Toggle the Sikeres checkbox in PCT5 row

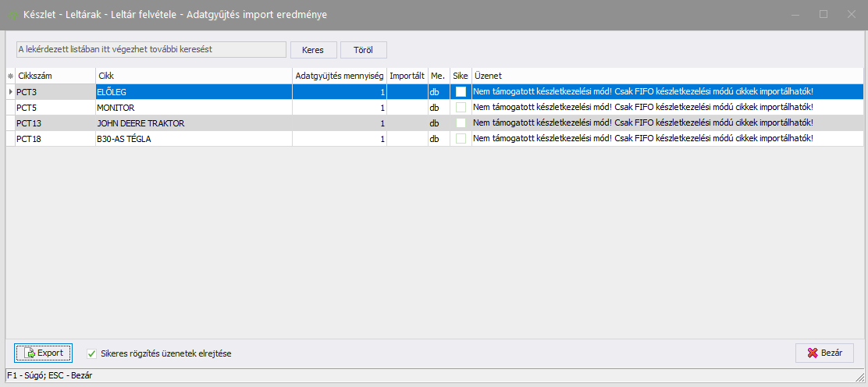pos(461,108)
